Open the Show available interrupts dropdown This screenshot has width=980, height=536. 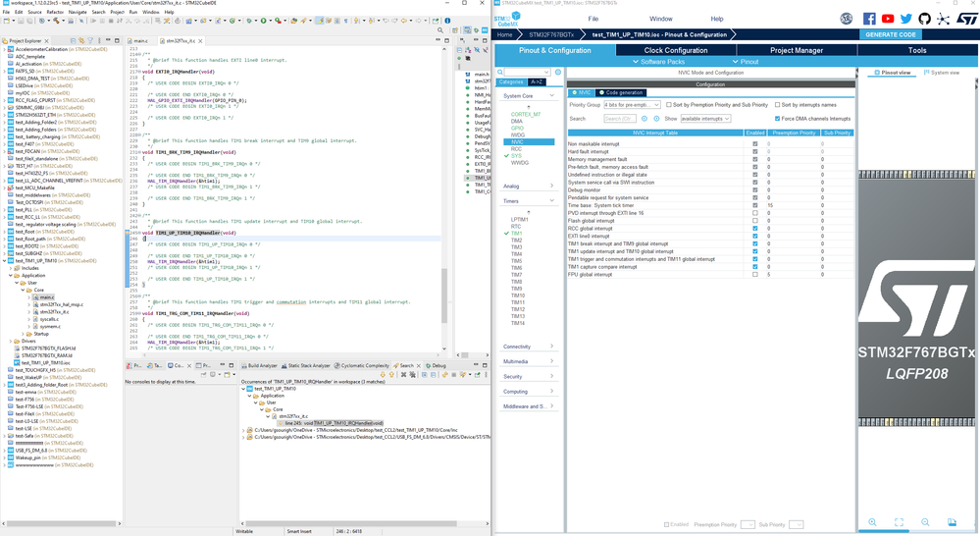(705, 119)
